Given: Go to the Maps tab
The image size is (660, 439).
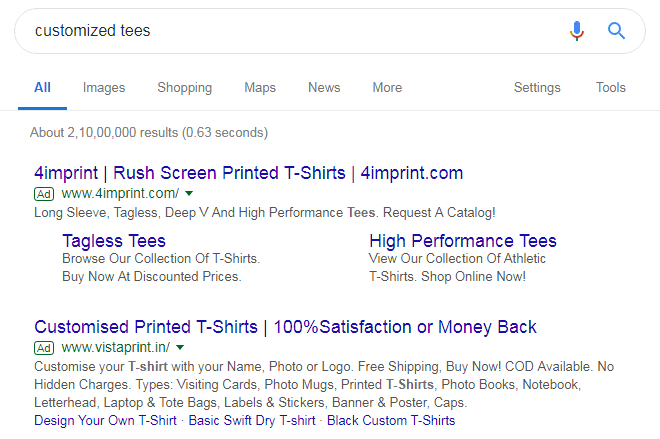Looking at the screenshot, I should pyautogui.click(x=260, y=88).
